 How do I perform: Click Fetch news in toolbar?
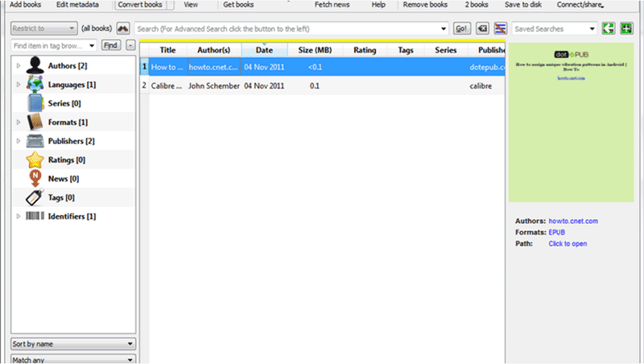point(332,5)
